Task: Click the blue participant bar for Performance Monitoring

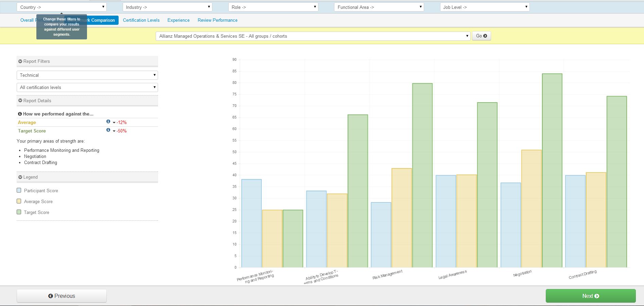Action: coord(251,223)
